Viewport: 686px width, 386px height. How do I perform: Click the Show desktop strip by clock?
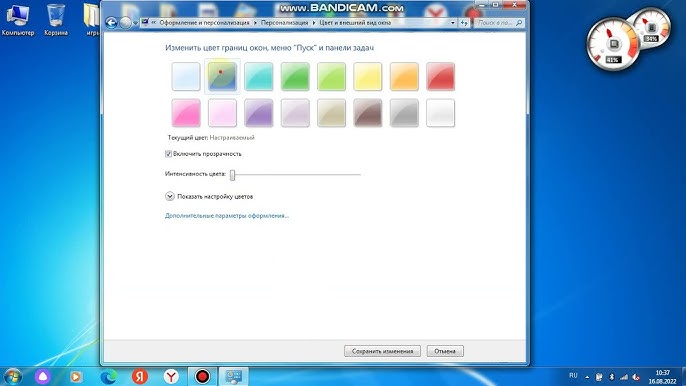tap(683, 377)
